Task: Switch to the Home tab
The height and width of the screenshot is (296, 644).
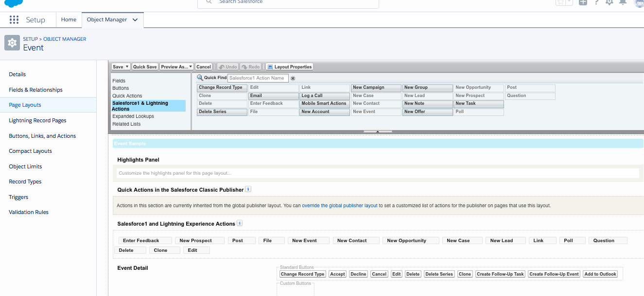Action: click(x=69, y=20)
